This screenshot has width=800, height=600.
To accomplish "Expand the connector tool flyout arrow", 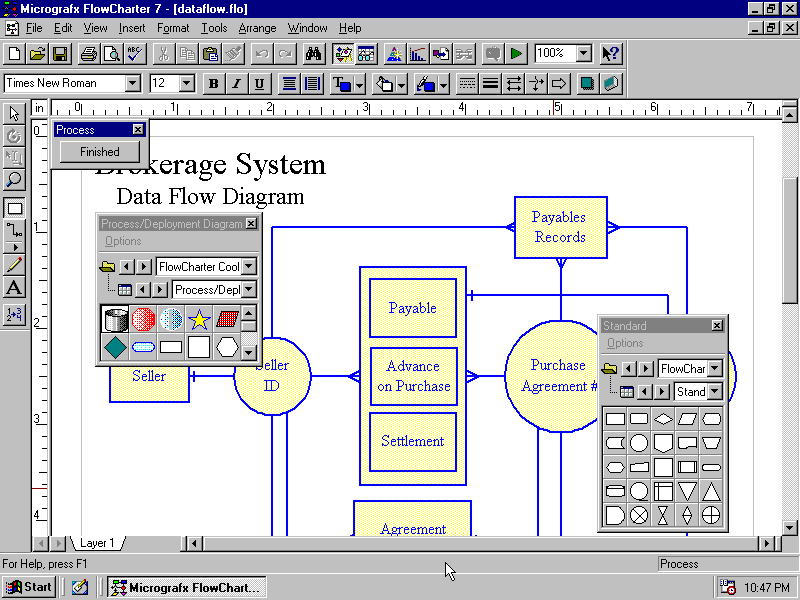I will [14, 247].
